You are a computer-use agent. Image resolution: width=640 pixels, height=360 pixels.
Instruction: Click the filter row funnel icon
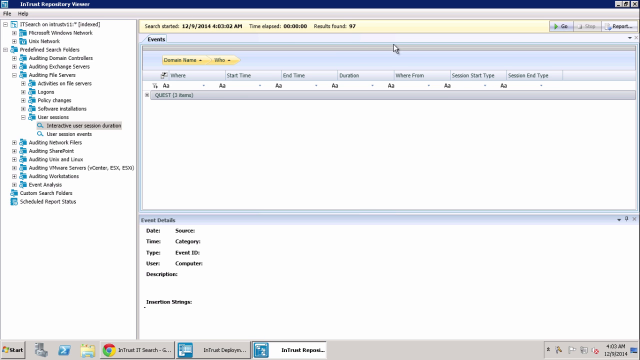[155, 86]
